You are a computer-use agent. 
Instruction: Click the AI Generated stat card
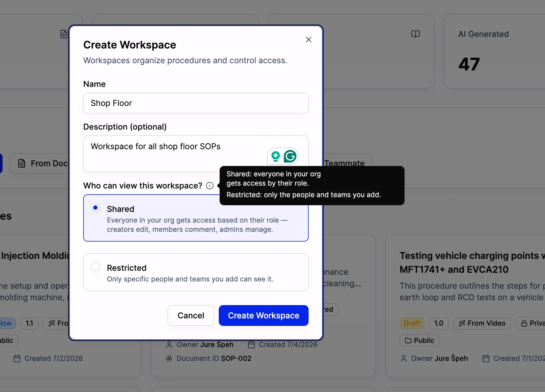pos(494,51)
